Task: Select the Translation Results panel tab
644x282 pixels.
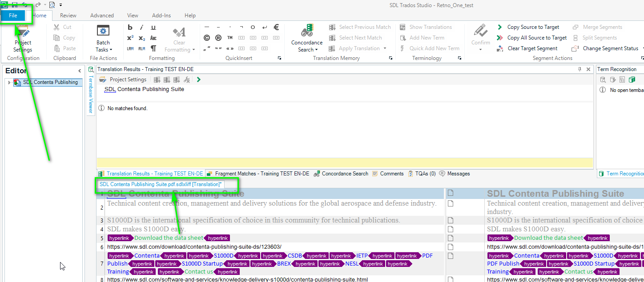Action: [151, 174]
